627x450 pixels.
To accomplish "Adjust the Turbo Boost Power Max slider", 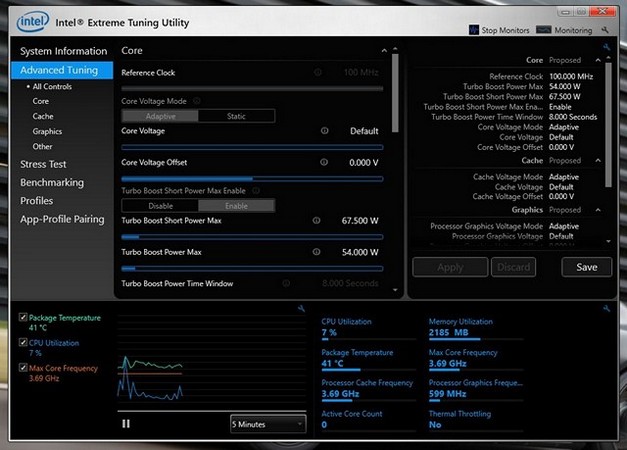I will click(x=252, y=269).
